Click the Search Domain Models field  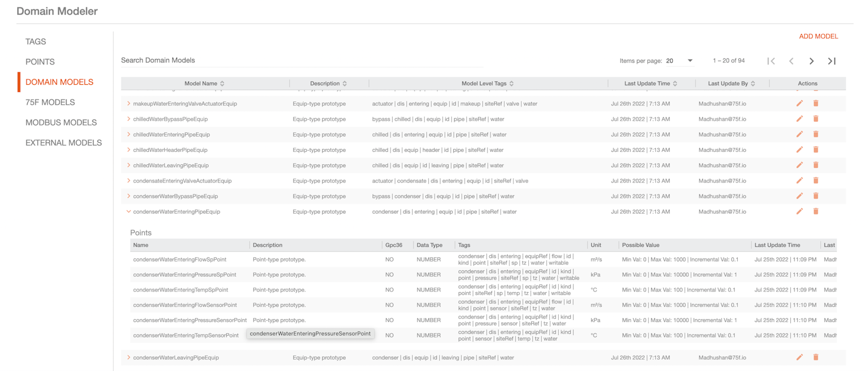(300, 60)
